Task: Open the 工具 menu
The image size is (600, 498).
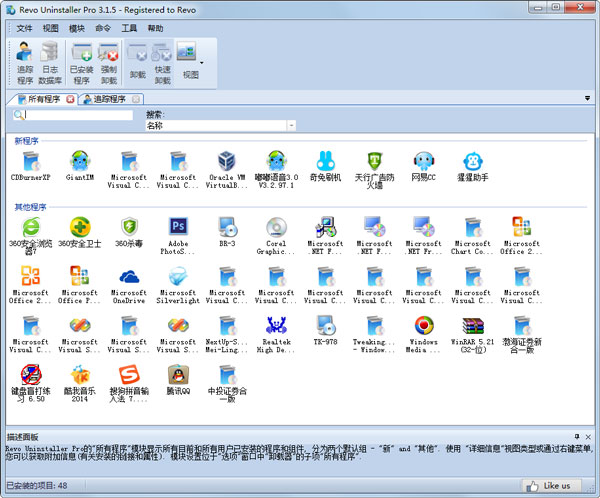Action: click(x=129, y=28)
